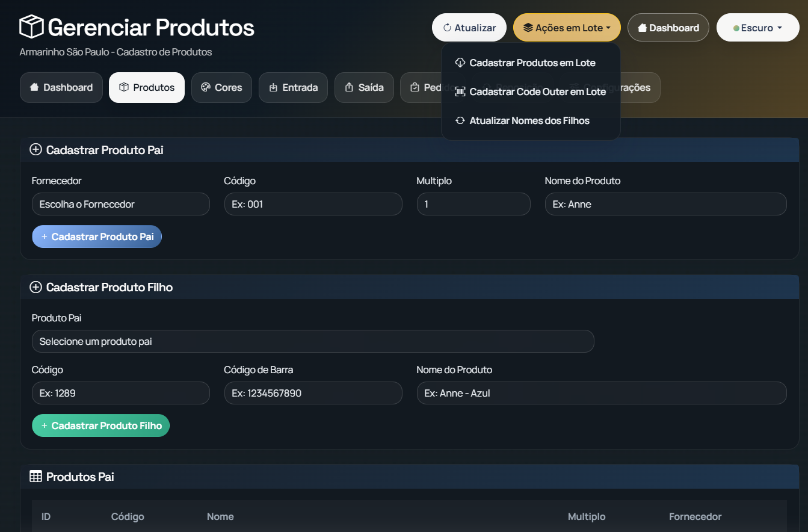Click the Atualizar button
Viewport: 808px width, 532px height.
pyautogui.click(x=469, y=28)
